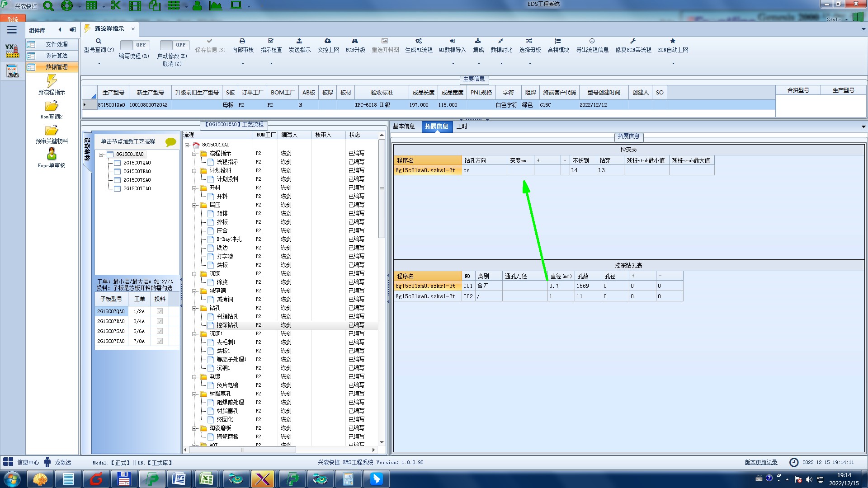Open dropdown arrow under 选择母板

click(x=530, y=63)
